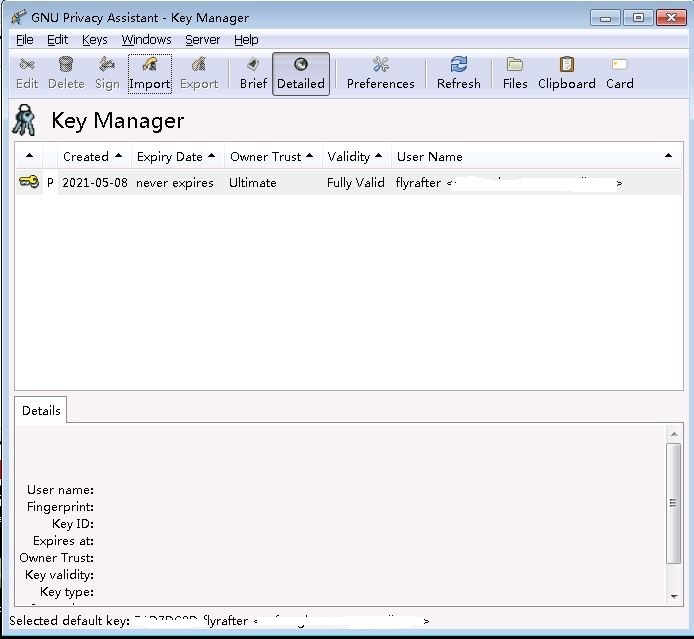Click the 'Selected default key' status bar text
This screenshot has height=639, width=694.
tap(69, 620)
